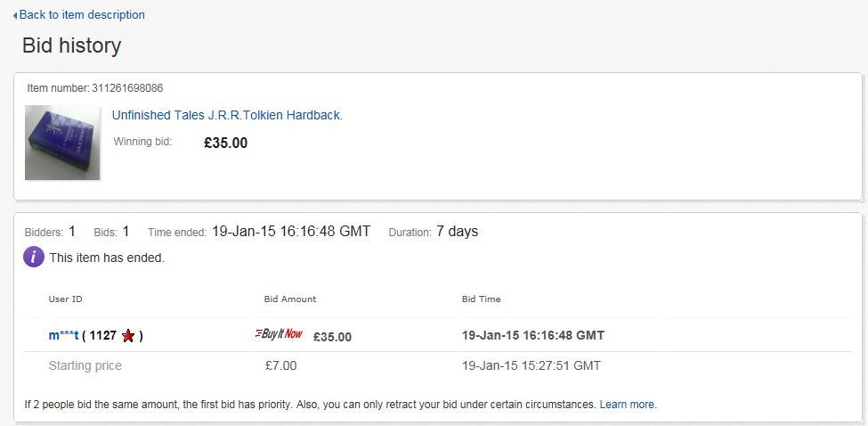Click the This item has ended message

point(107,258)
